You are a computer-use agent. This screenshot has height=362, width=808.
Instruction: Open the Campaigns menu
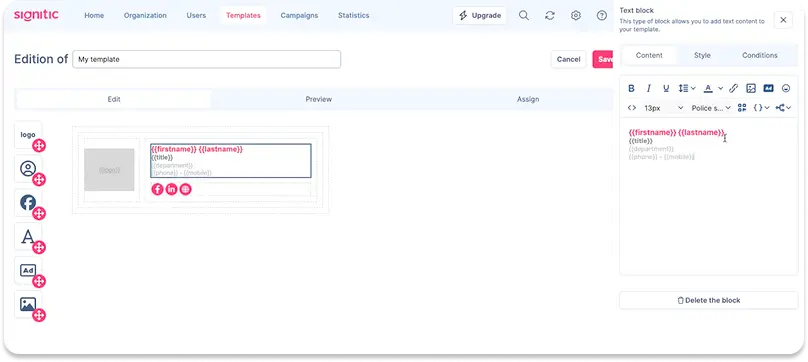299,15
